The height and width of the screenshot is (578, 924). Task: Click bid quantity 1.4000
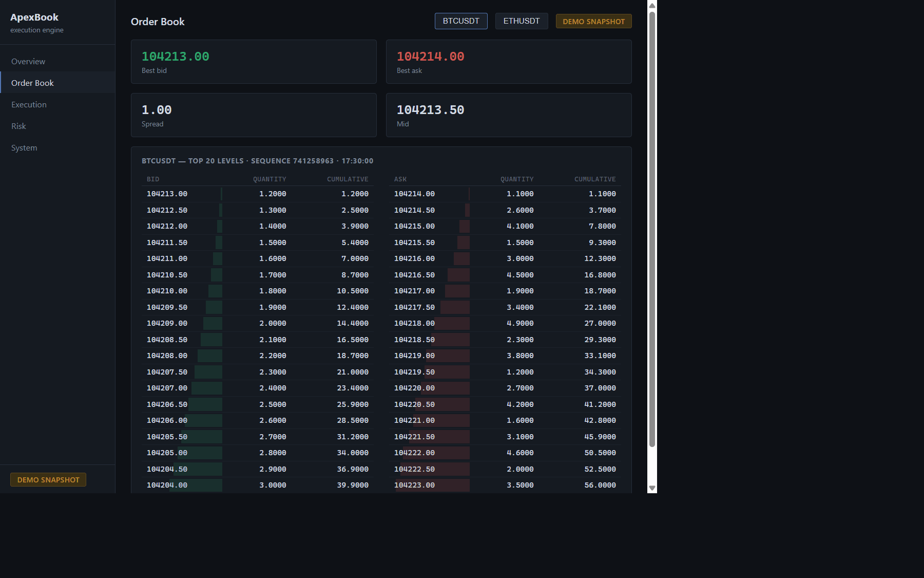(273, 226)
